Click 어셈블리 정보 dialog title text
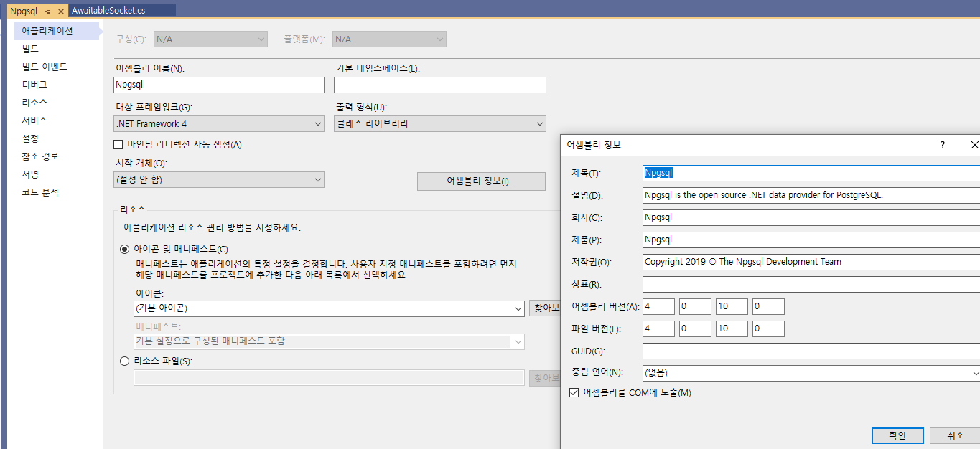This screenshot has width=980, height=449. coord(594,145)
